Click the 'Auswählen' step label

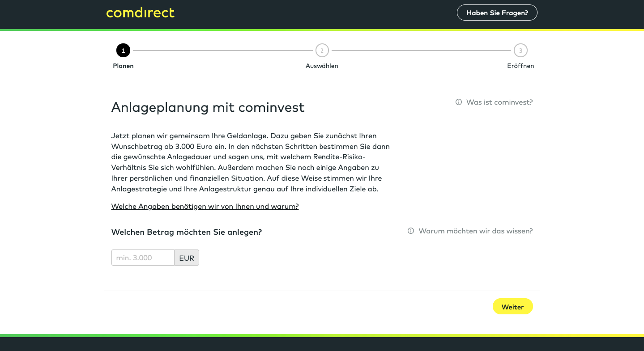click(322, 66)
